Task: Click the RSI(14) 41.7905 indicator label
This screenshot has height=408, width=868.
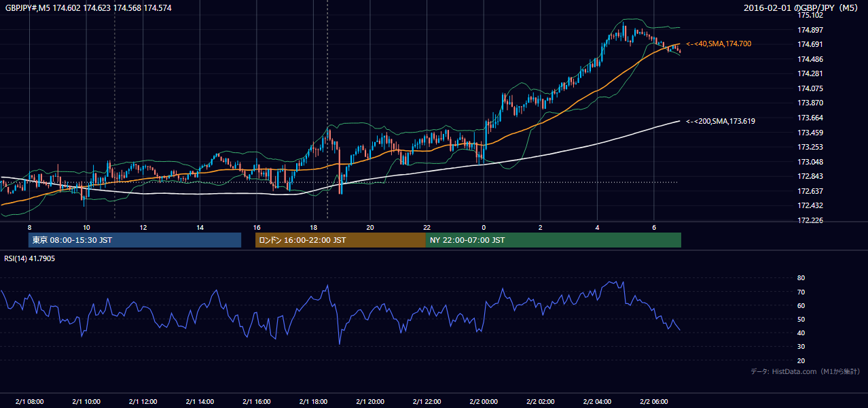Action: click(30, 258)
